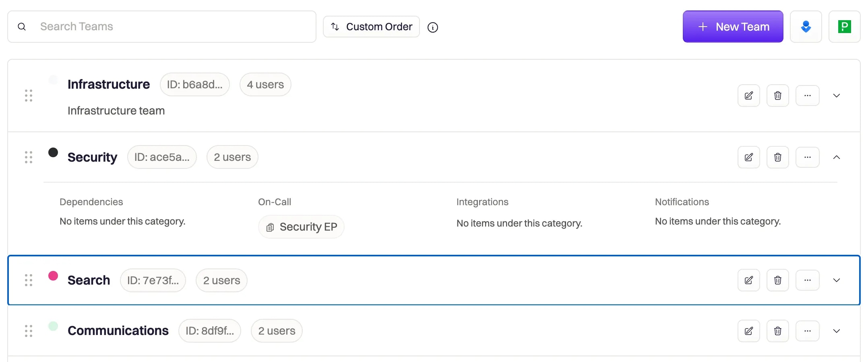Edit the Infrastructure team
This screenshot has height=362, width=868.
[748, 96]
